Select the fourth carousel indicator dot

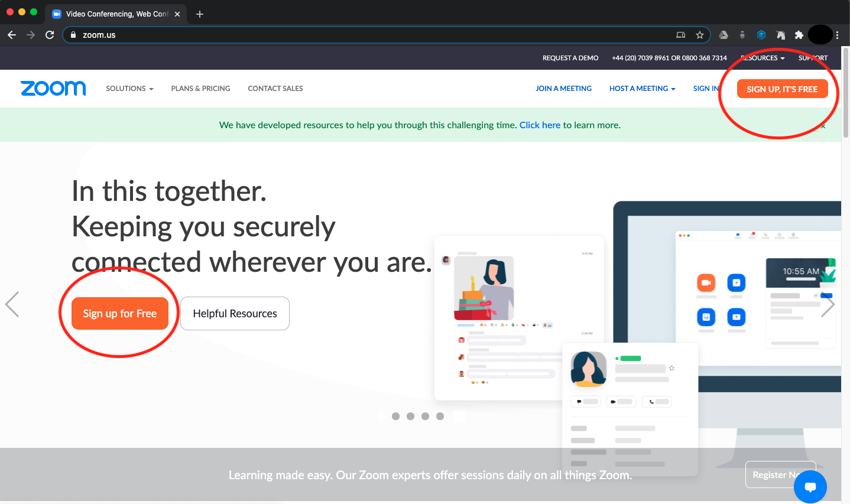[x=425, y=417]
